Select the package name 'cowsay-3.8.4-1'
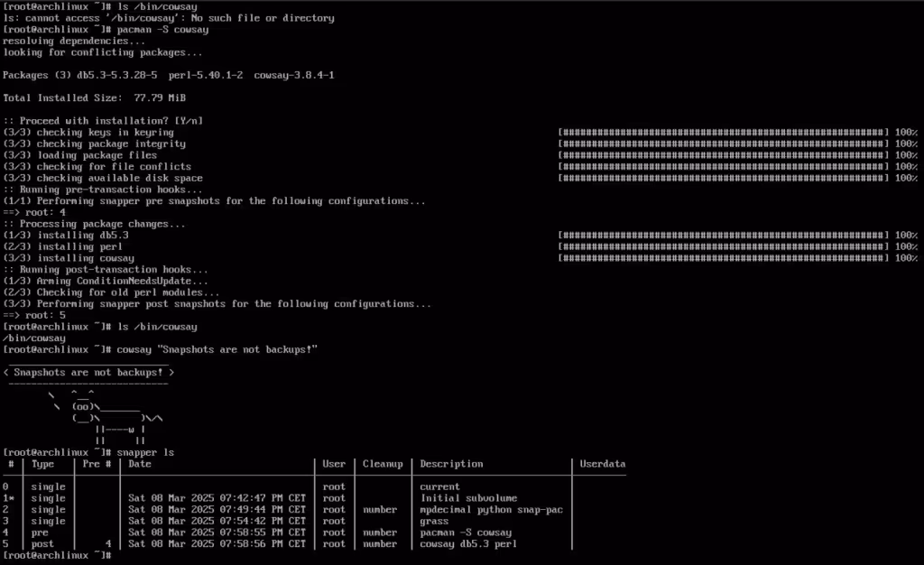The image size is (924, 565). [x=294, y=75]
